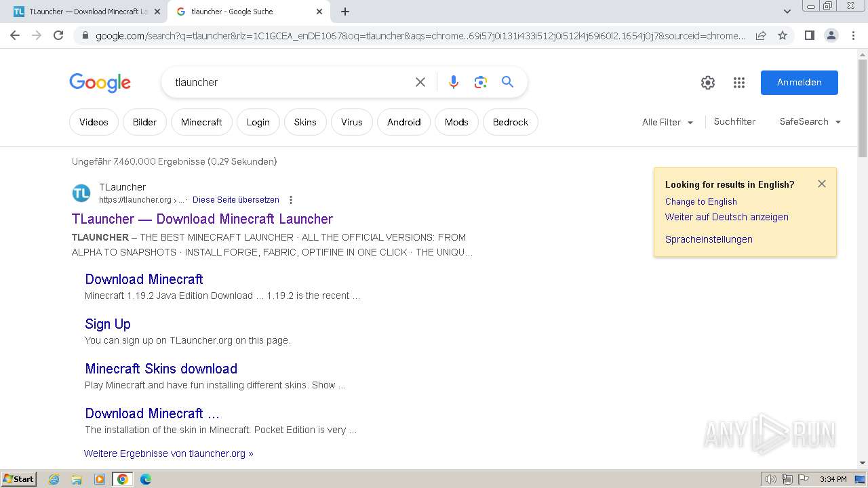
Task: Select the Mods filter chip
Action: pos(456,122)
